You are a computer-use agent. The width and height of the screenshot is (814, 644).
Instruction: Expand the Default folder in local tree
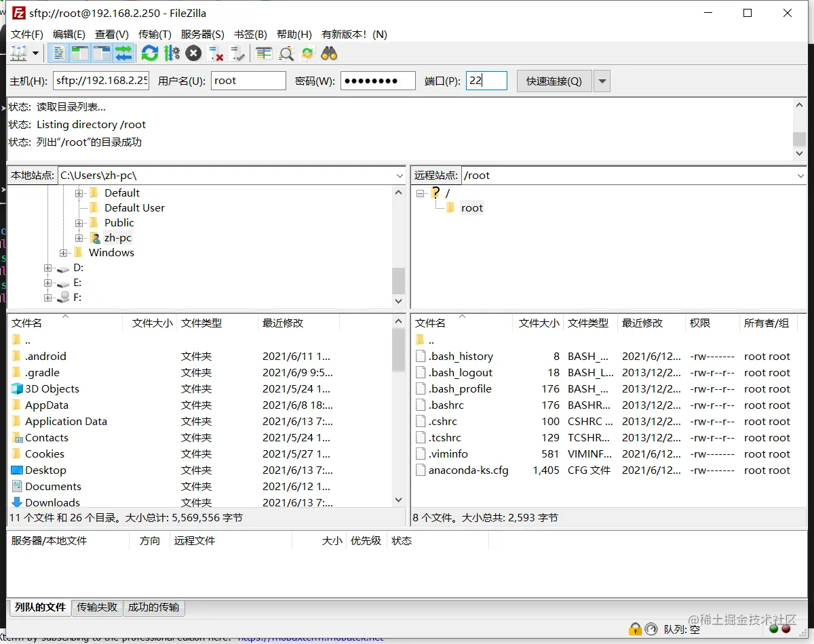(79, 193)
